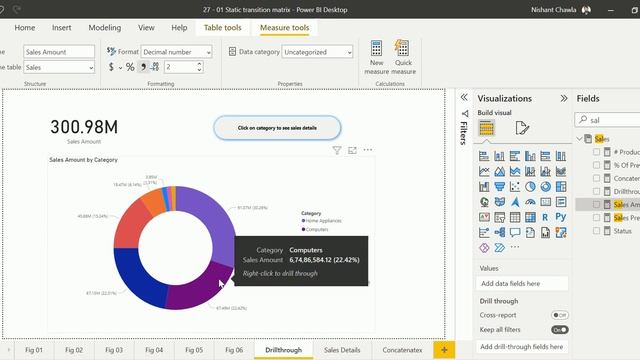
Task: Open the Format dropdown showing Decimal number
Action: point(176,52)
